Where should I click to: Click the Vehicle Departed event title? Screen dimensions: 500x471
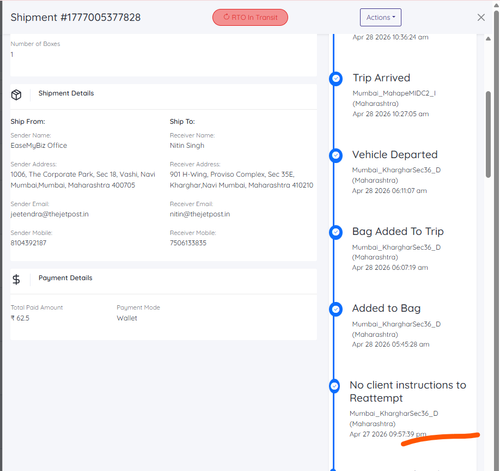[395, 155]
